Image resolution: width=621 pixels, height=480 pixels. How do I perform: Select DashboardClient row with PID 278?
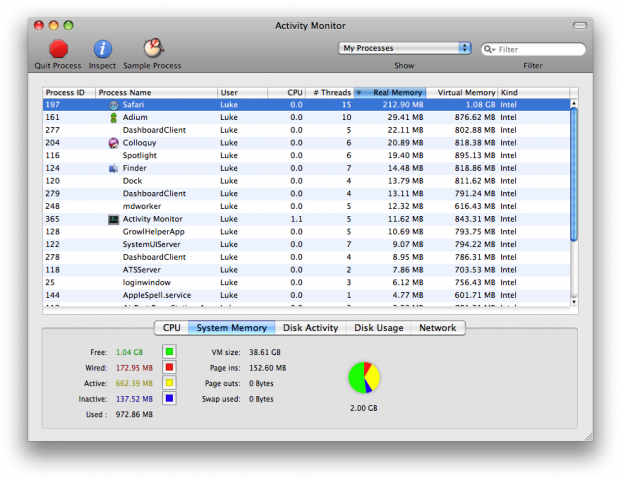tap(306, 257)
